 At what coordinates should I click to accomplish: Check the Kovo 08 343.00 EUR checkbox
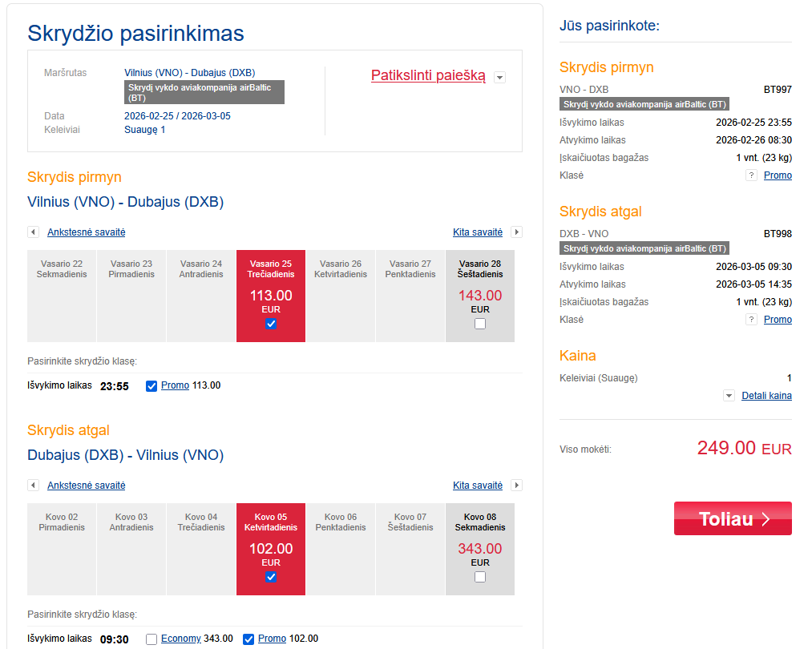point(480,577)
